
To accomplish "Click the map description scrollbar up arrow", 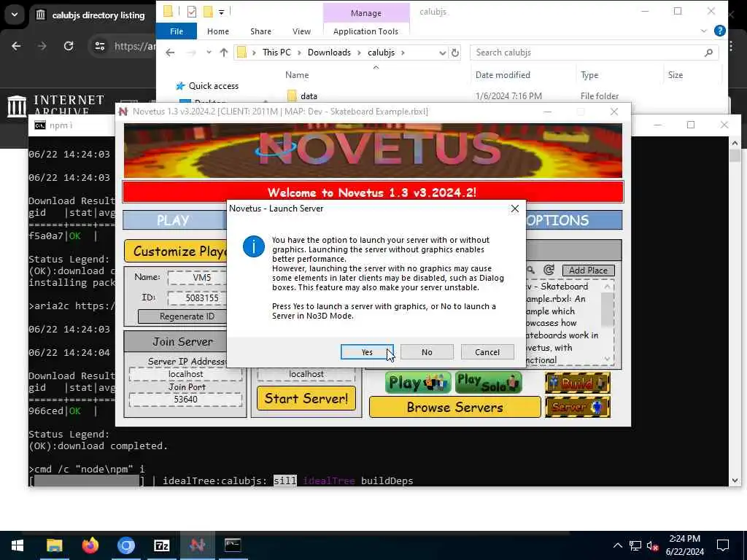I will pyautogui.click(x=607, y=286).
